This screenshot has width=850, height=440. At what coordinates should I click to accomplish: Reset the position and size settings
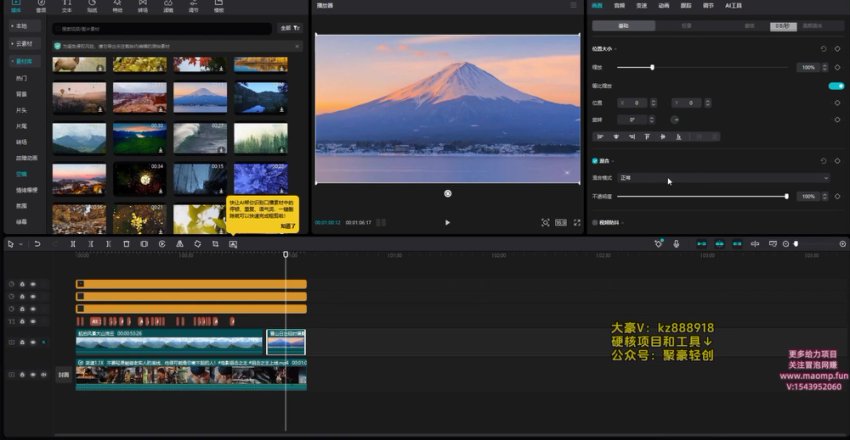click(x=823, y=48)
